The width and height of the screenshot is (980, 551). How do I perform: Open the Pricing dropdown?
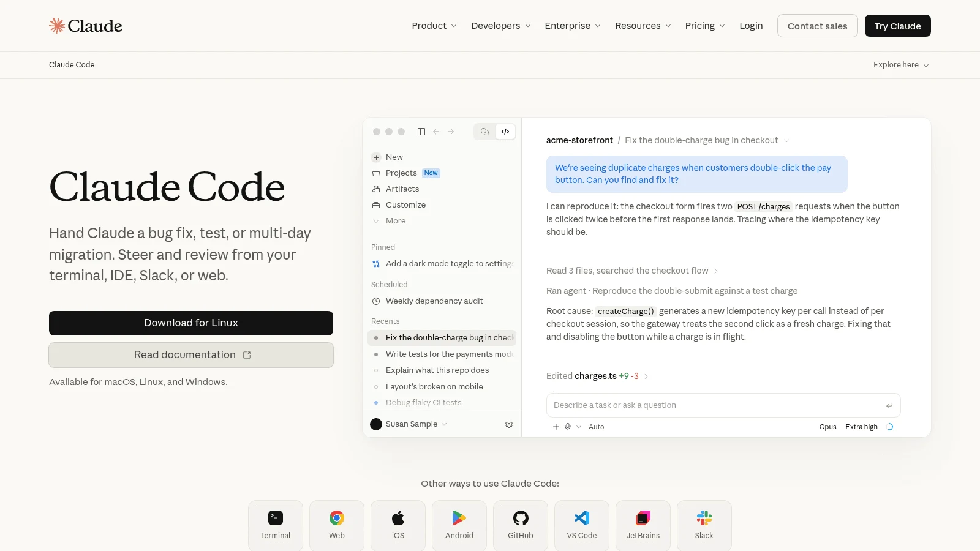click(705, 26)
